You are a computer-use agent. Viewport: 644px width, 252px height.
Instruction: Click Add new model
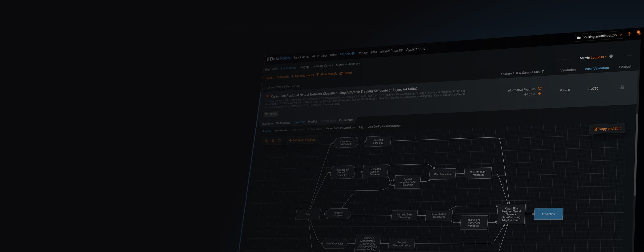click(302, 76)
